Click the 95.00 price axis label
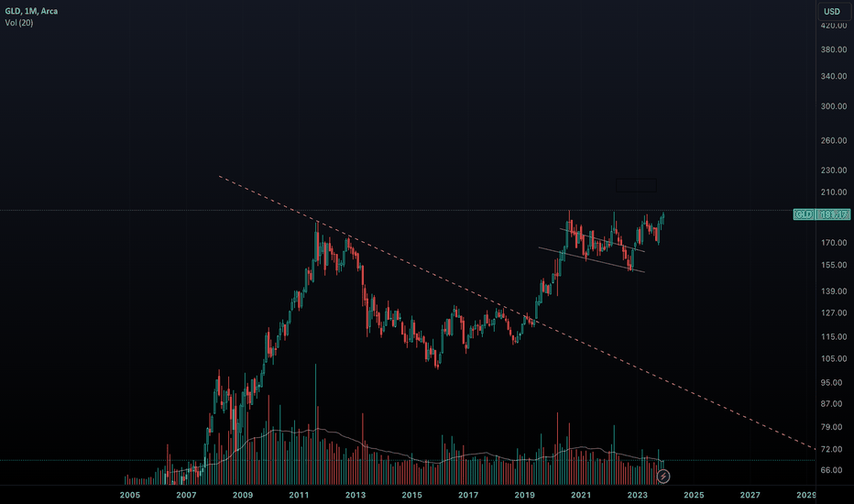Screen dimensions: 854x504 coord(831,383)
